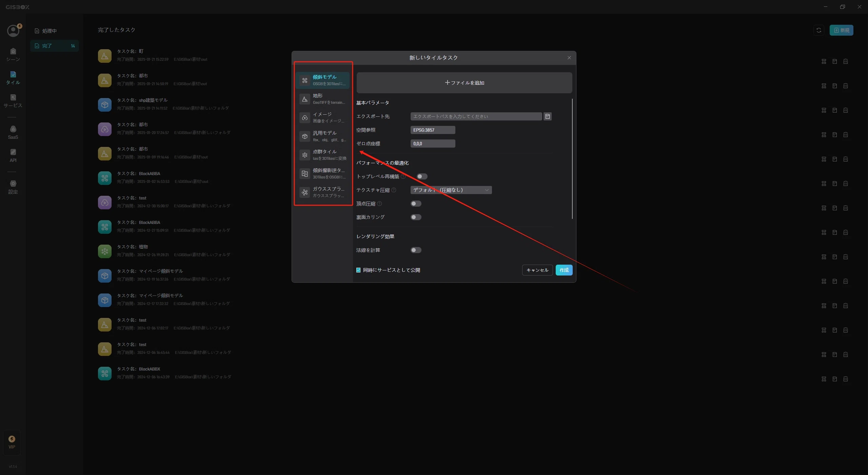Click the EPSG:3857 空間参照 field

coord(433,130)
